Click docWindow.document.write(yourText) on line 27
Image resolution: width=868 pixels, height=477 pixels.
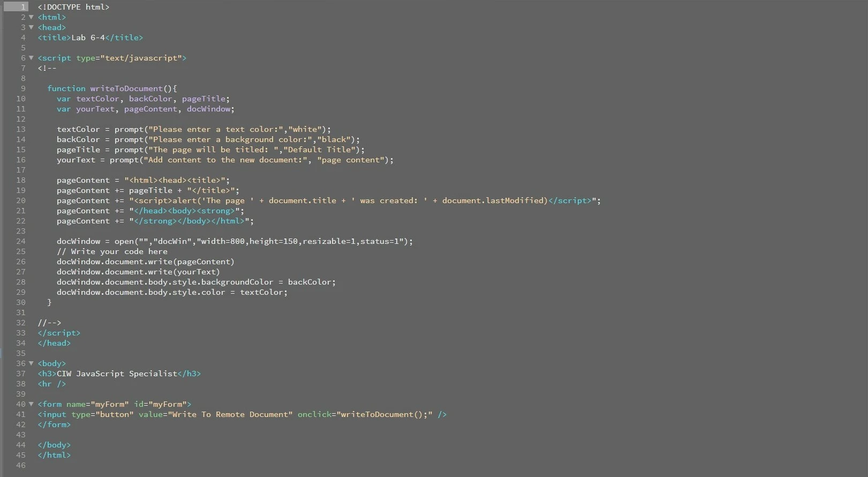[x=138, y=272]
